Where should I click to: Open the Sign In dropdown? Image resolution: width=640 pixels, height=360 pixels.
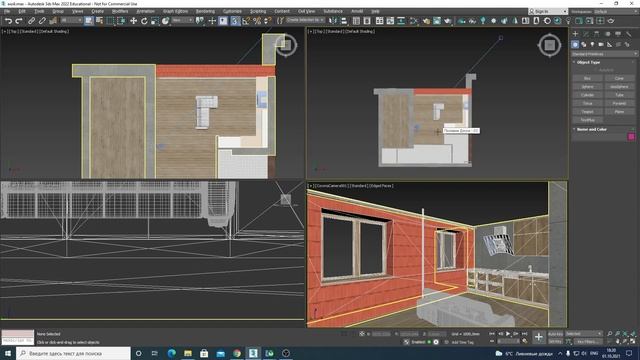pyautogui.click(x=548, y=11)
